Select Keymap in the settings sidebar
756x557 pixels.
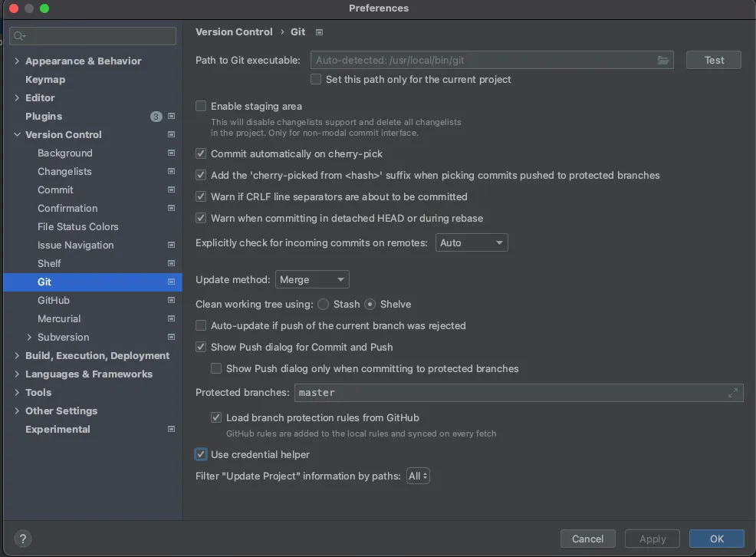45,80
